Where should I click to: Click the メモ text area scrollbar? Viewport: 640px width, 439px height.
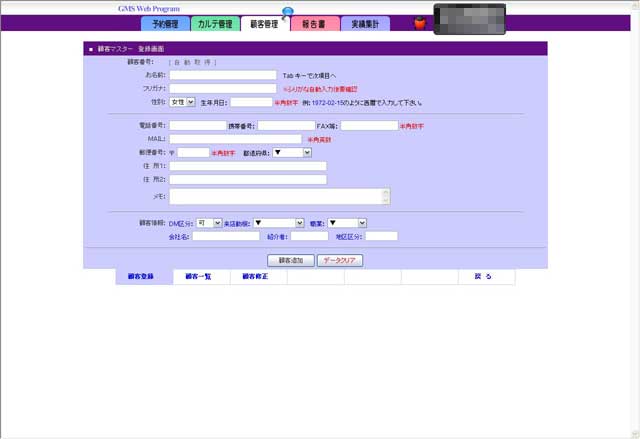coord(386,197)
